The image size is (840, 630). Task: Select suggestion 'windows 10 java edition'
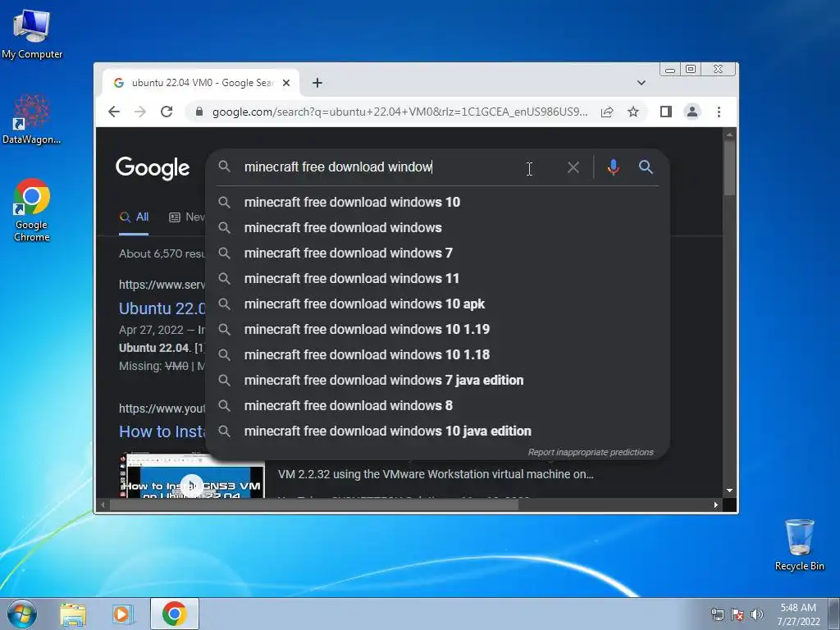437,431
